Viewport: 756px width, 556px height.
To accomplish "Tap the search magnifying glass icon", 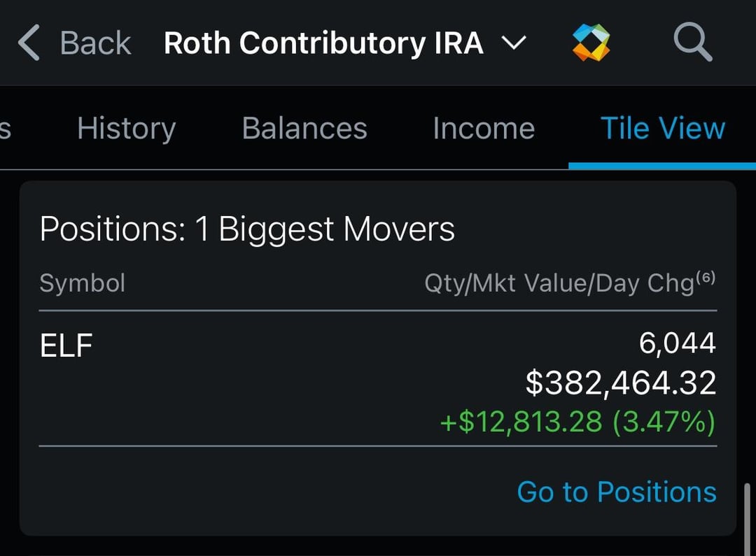I will tap(692, 43).
